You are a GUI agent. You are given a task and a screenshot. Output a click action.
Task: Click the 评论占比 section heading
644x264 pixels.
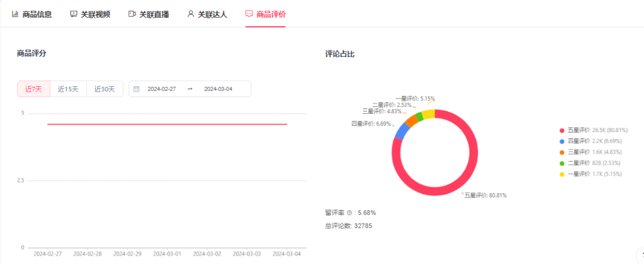click(340, 54)
